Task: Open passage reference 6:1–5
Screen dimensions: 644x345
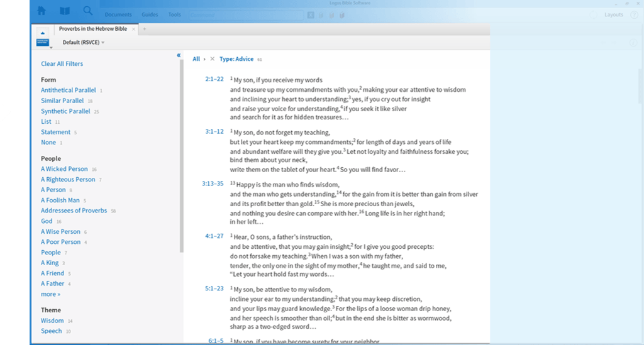Action: [x=216, y=341]
